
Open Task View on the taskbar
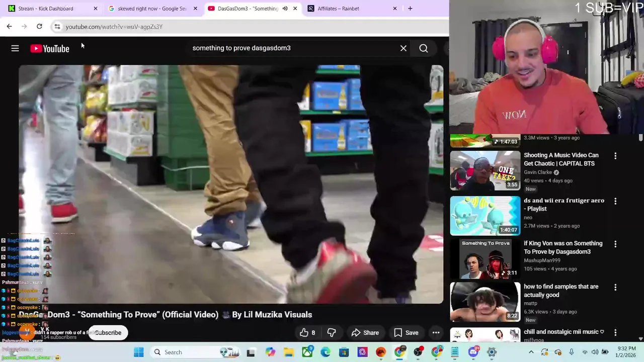click(251, 352)
